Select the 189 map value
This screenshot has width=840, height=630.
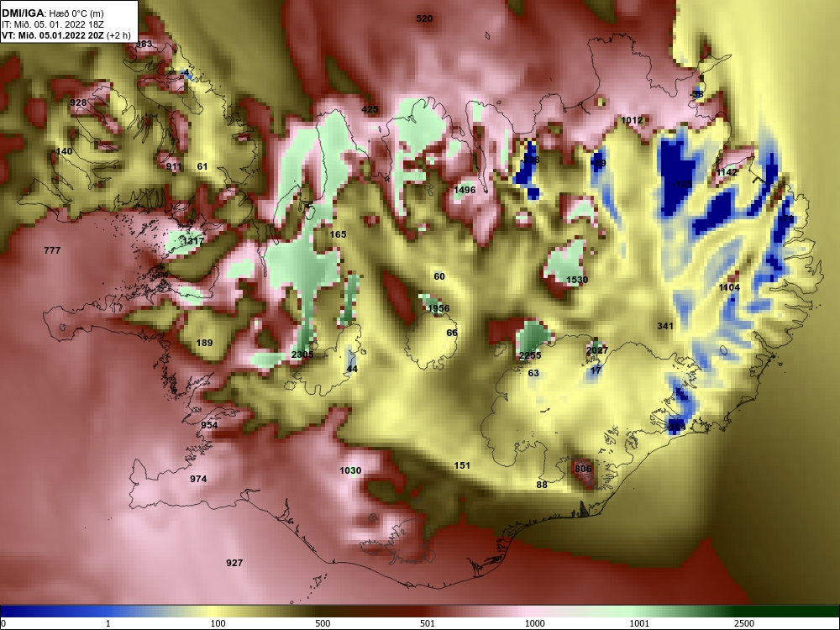204,343
